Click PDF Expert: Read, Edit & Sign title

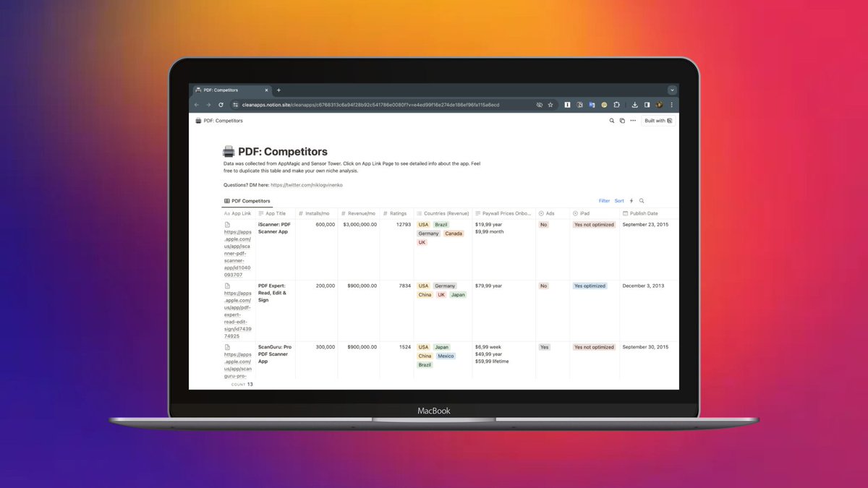point(273,293)
